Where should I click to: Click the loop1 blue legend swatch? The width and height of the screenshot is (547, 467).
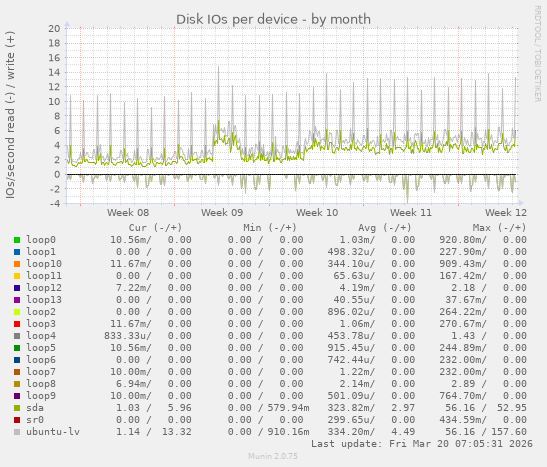(x=17, y=252)
